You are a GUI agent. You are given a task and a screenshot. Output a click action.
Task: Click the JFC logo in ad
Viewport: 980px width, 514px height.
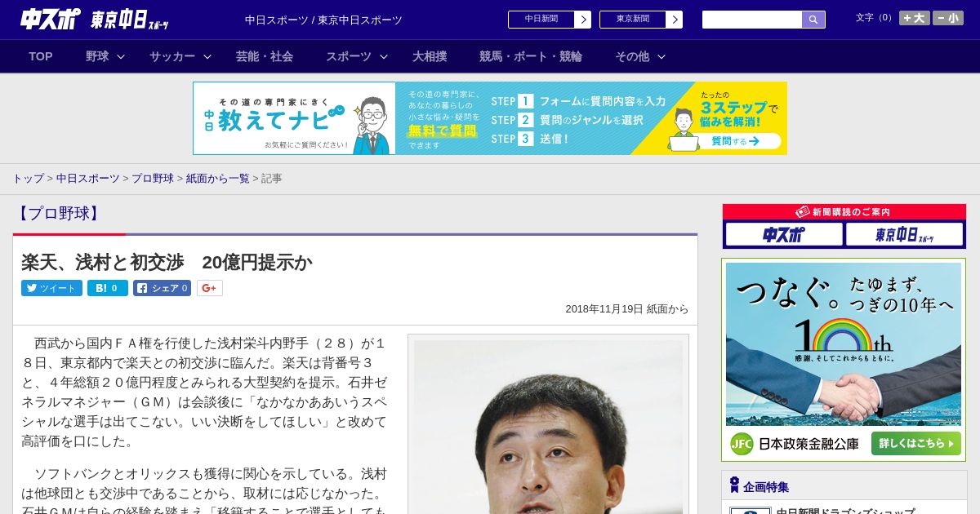(x=741, y=444)
